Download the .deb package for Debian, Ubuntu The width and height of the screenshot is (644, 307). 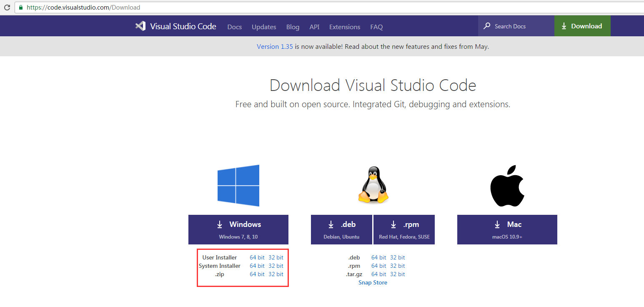click(341, 229)
